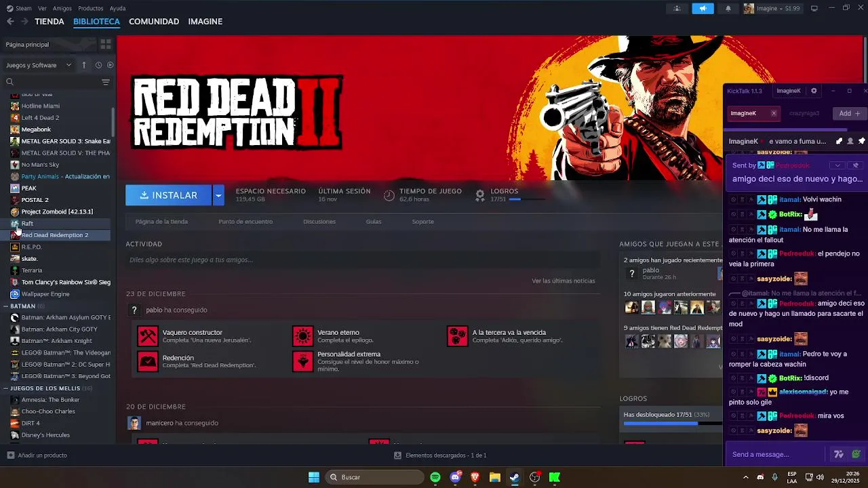Click A la tercera va la vencida icon
This screenshot has height=488, width=868.
coord(457,336)
